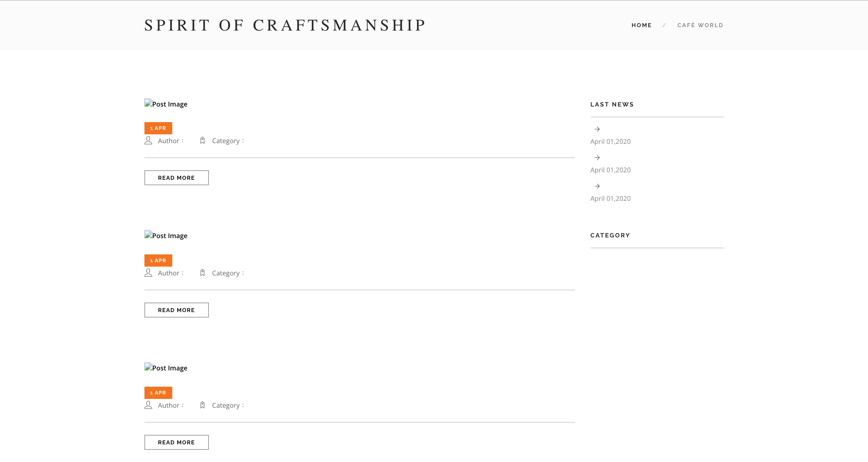Click the category bookmark icon of second post

(x=202, y=273)
